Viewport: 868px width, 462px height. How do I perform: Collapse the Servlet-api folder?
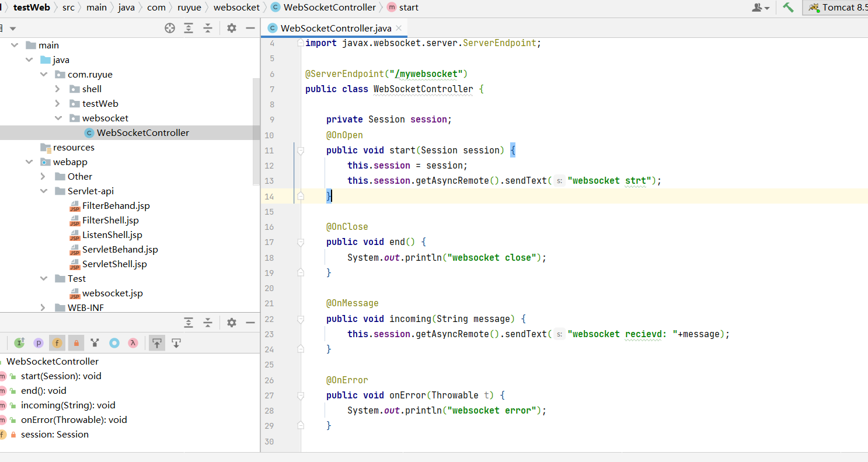44,191
